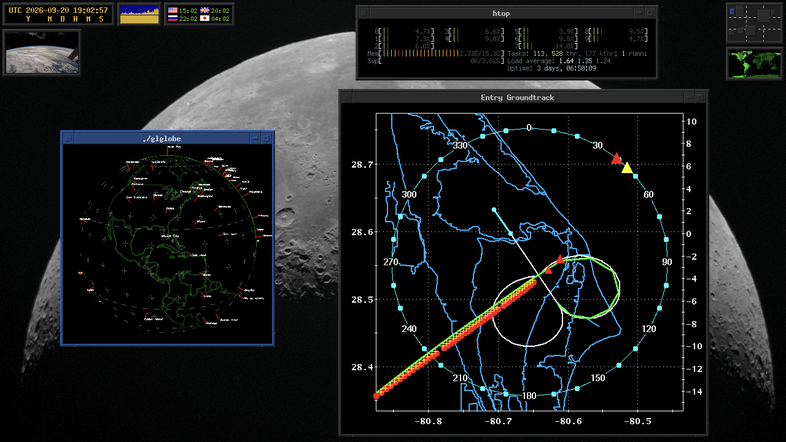Viewport: 786px width, 442px height.
Task: Click the 240 compass heading label
Action: click(409, 329)
